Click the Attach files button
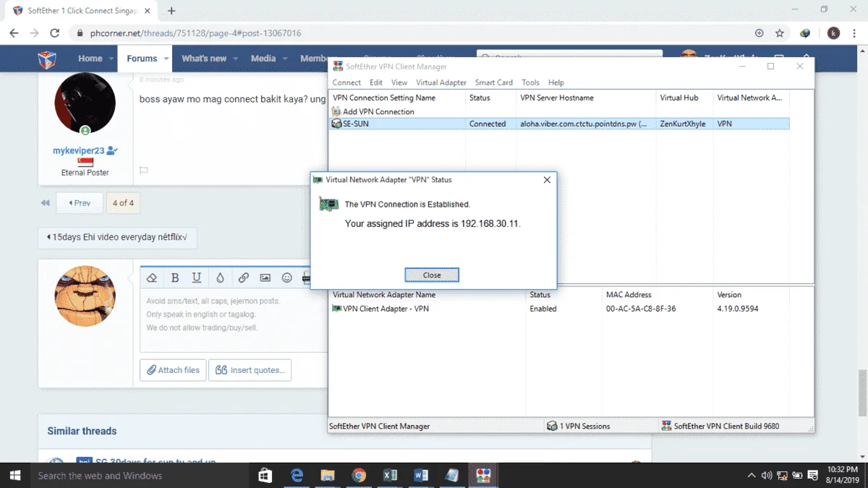The image size is (868, 488). click(x=173, y=370)
